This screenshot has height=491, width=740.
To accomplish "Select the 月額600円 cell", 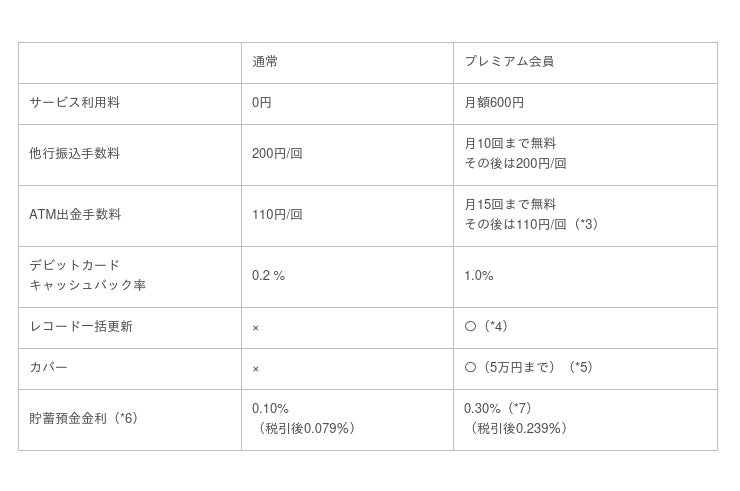I will (494, 103).
